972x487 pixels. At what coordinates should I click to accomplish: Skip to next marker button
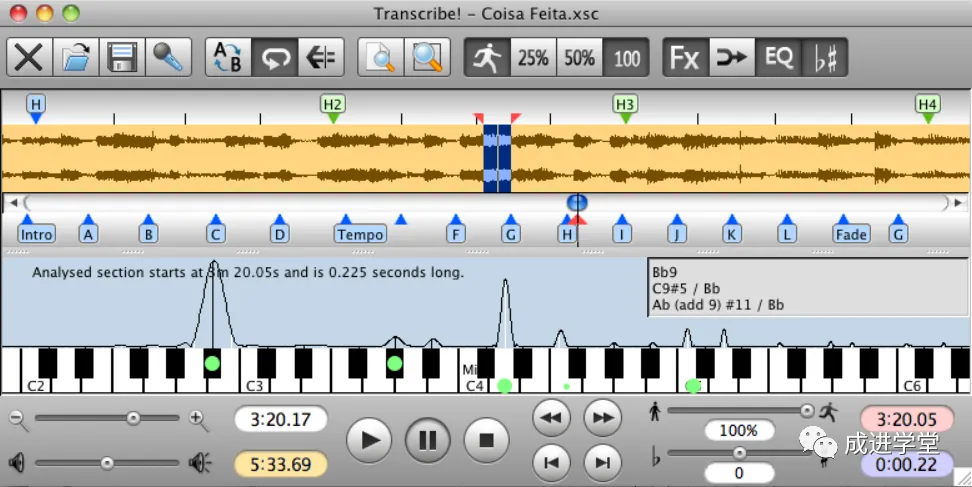pyautogui.click(x=603, y=462)
